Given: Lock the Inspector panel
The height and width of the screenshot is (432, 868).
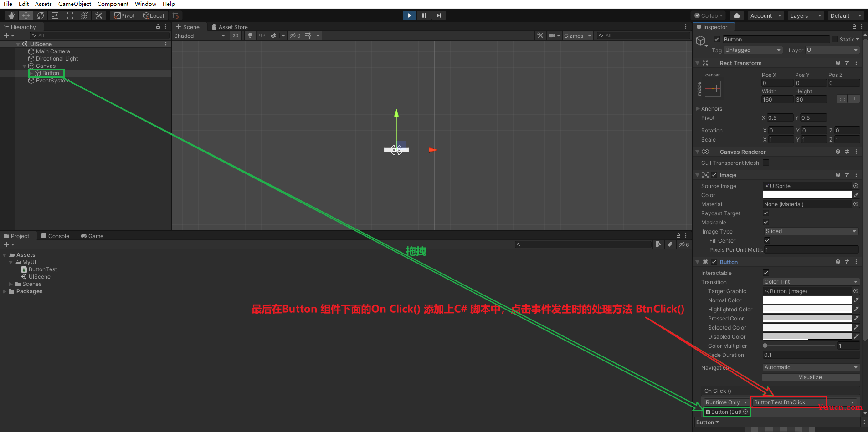Looking at the screenshot, I should 854,27.
